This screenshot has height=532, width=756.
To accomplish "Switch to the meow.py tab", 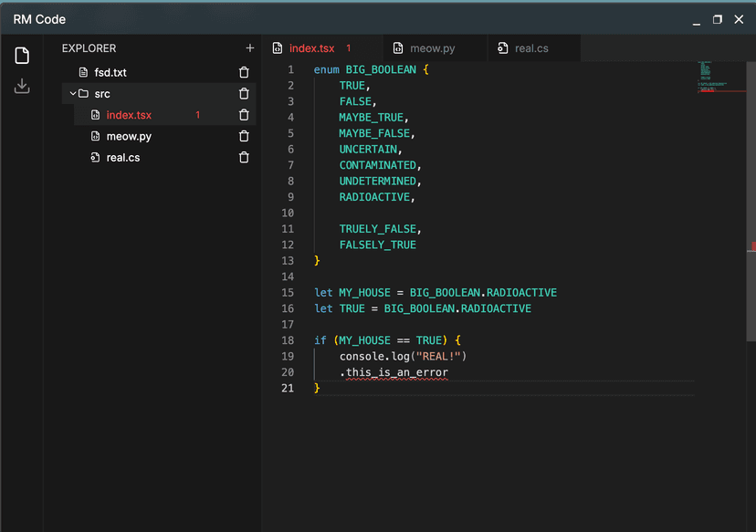I will 434,48.
